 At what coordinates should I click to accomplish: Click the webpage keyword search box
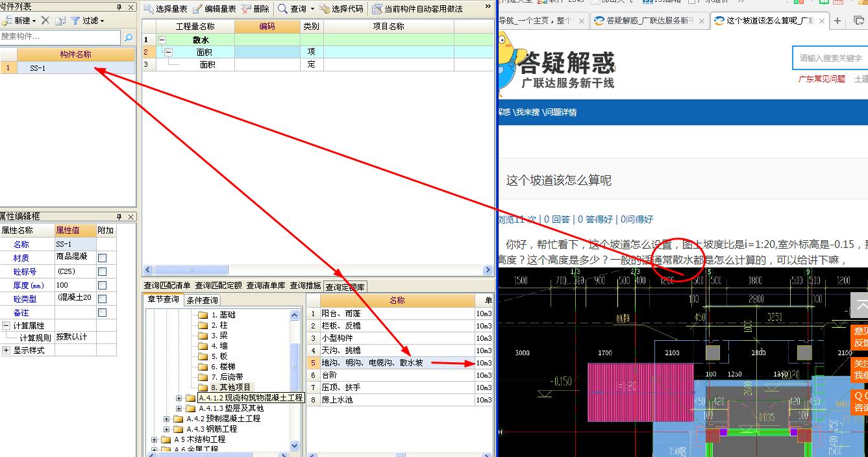[830, 58]
